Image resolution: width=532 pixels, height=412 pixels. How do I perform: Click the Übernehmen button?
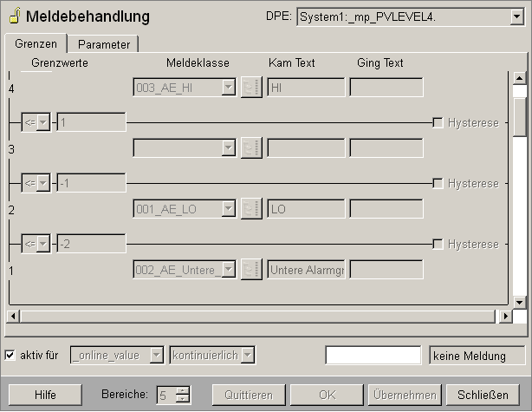click(x=405, y=395)
